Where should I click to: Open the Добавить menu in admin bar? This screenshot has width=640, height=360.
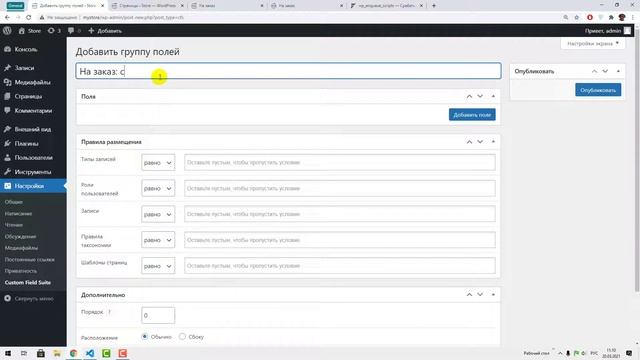coord(105,31)
